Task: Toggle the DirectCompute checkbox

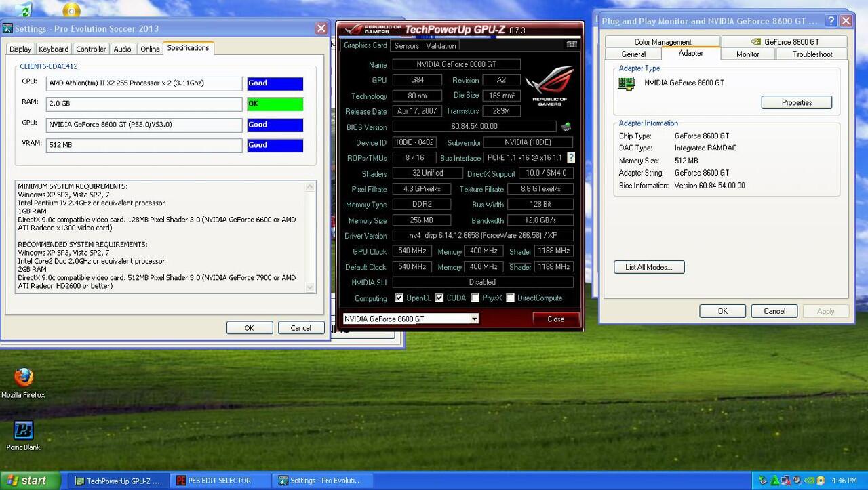Action: click(x=511, y=298)
